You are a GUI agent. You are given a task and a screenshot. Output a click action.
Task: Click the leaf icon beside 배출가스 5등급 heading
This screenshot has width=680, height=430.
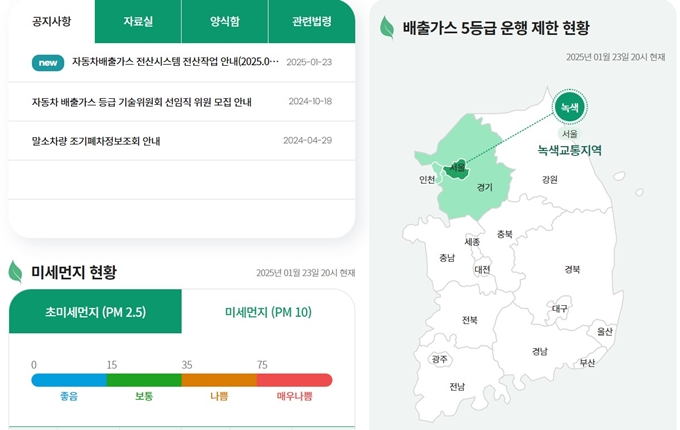click(387, 28)
